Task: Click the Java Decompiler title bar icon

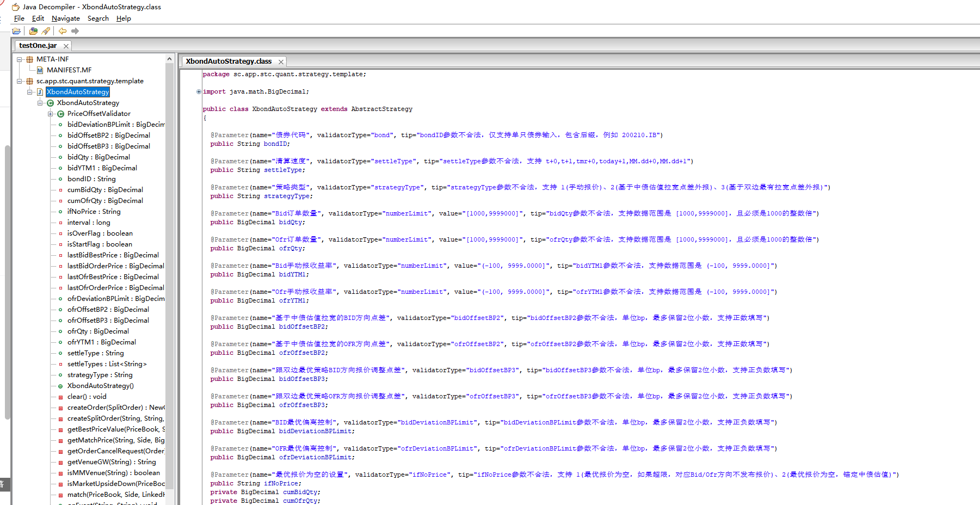Action: [x=16, y=7]
